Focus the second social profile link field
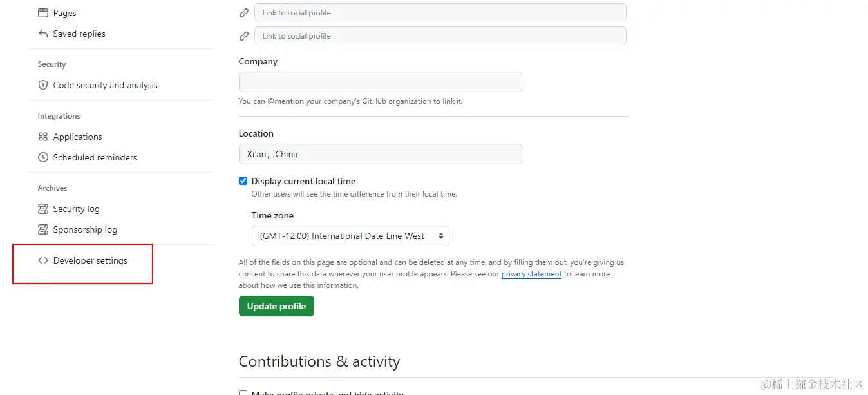Image resolution: width=868 pixels, height=395 pixels. coord(440,35)
